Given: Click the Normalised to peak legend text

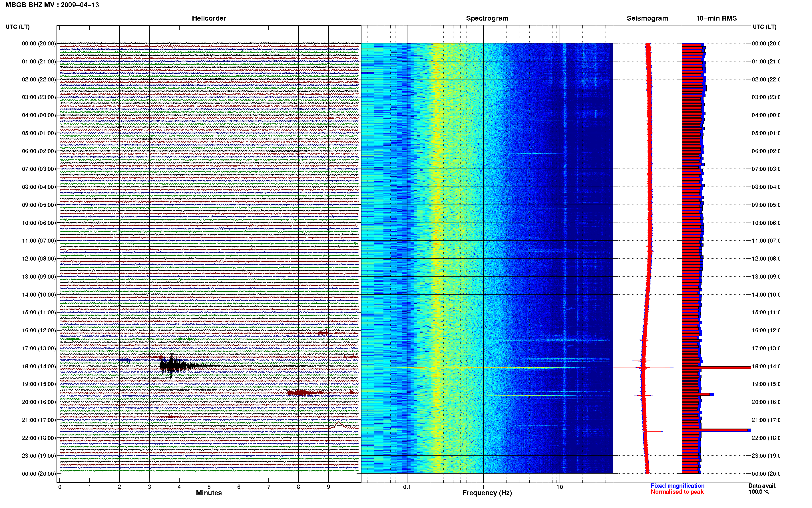Looking at the screenshot, I should (677, 492).
